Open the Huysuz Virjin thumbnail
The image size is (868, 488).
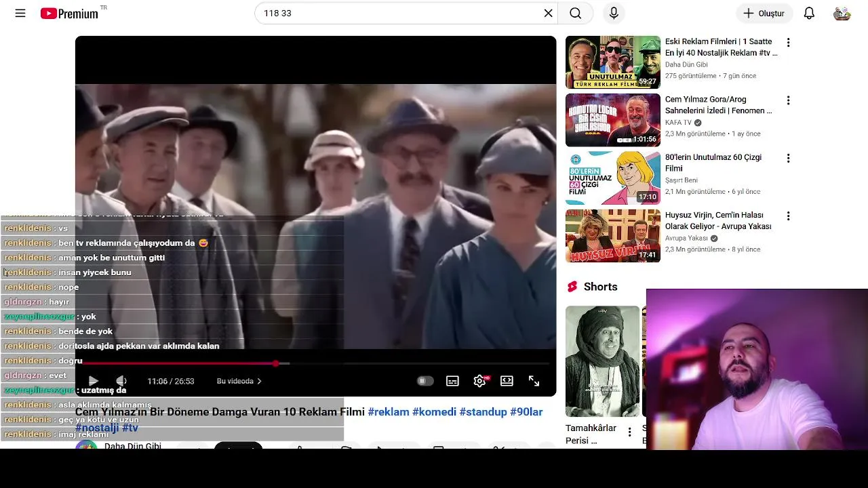(613, 236)
